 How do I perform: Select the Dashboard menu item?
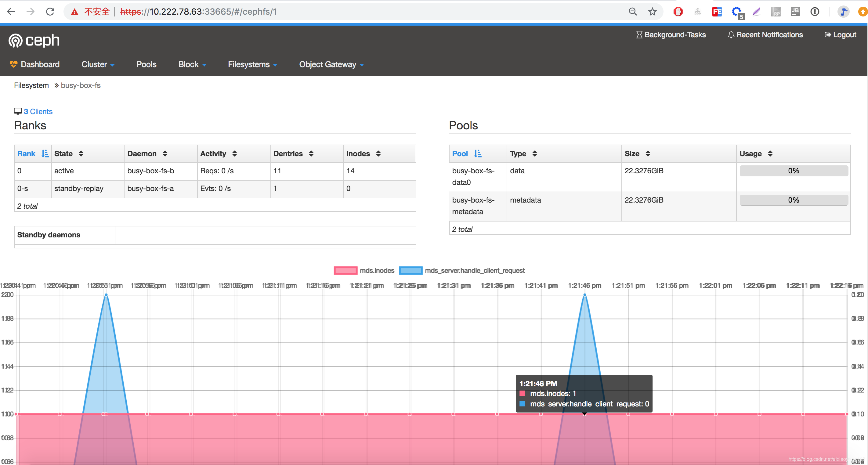pos(40,64)
